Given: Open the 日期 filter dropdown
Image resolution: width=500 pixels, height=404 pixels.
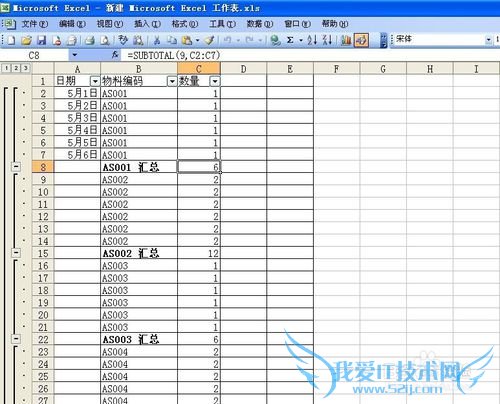Looking at the screenshot, I should tap(95, 81).
